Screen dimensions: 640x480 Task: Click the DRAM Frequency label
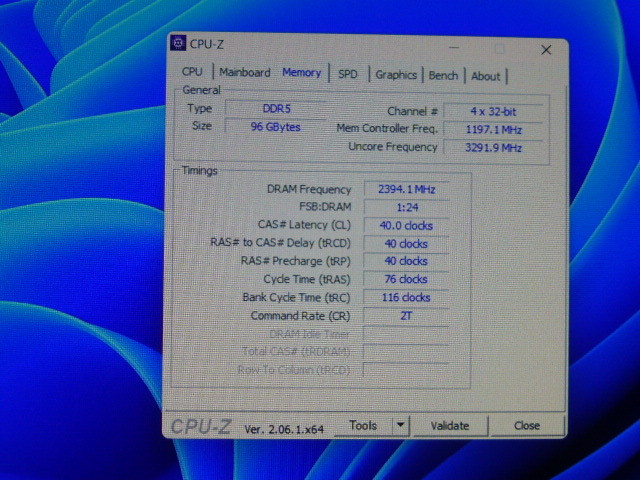tap(309, 189)
